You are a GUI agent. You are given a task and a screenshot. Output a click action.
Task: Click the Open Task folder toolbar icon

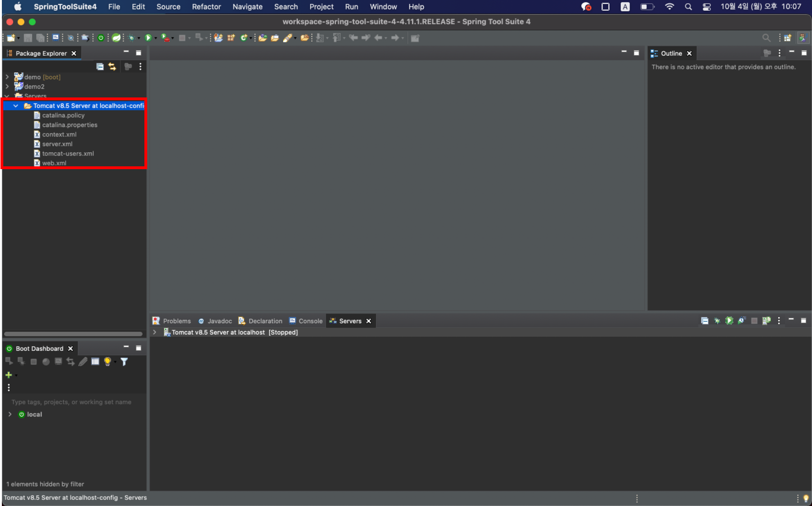(275, 38)
